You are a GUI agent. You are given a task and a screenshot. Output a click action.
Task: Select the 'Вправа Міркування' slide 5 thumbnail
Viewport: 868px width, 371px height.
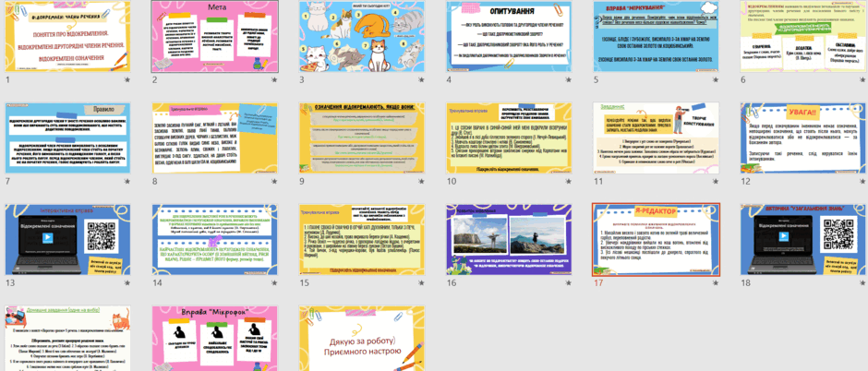tap(656, 37)
